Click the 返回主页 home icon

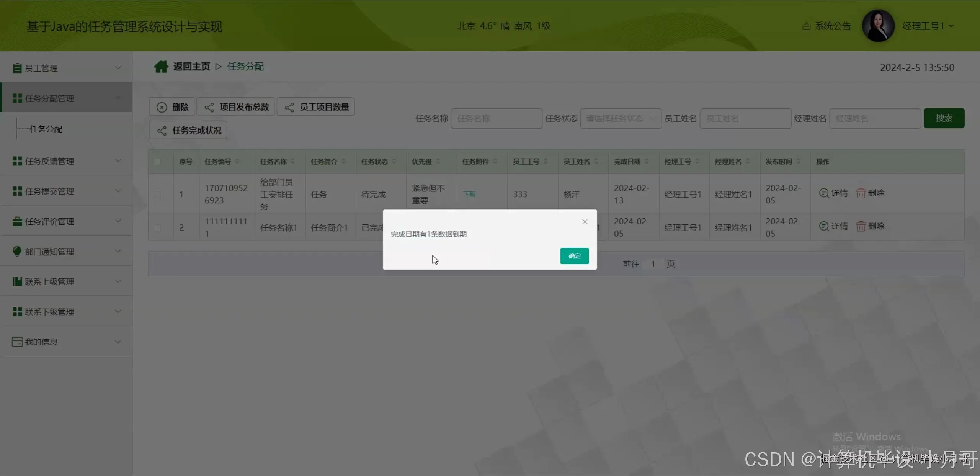[162, 66]
